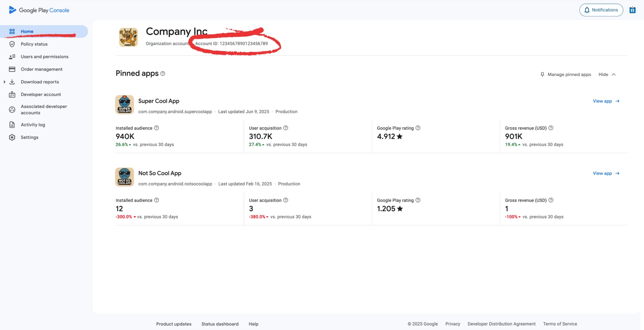Image resolution: width=644 pixels, height=330 pixels.
Task: Click the Company Inc logo image
Action: click(x=128, y=37)
